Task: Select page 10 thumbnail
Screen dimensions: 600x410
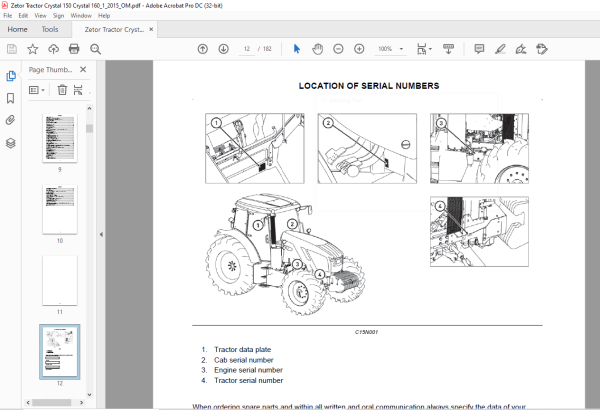Action: coord(60,209)
